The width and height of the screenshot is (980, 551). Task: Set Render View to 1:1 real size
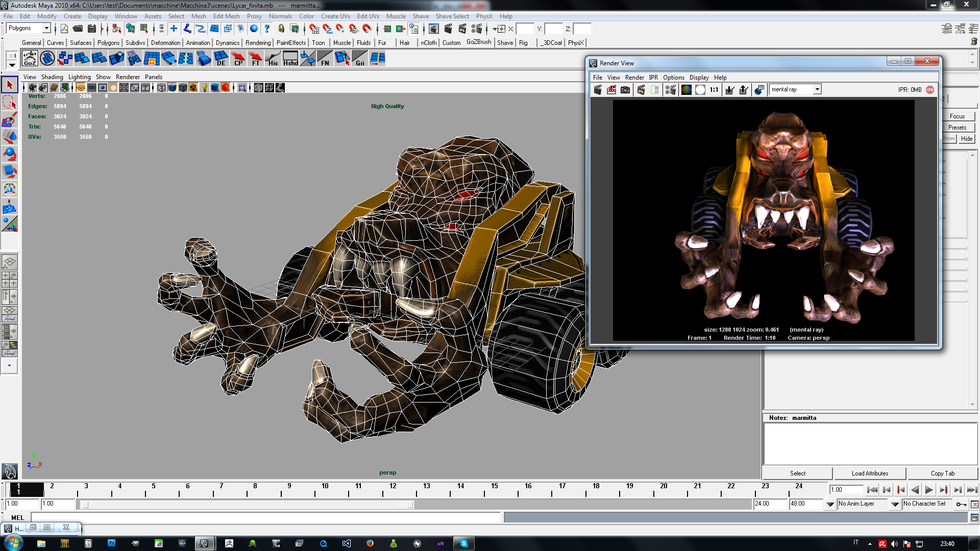click(x=714, y=90)
